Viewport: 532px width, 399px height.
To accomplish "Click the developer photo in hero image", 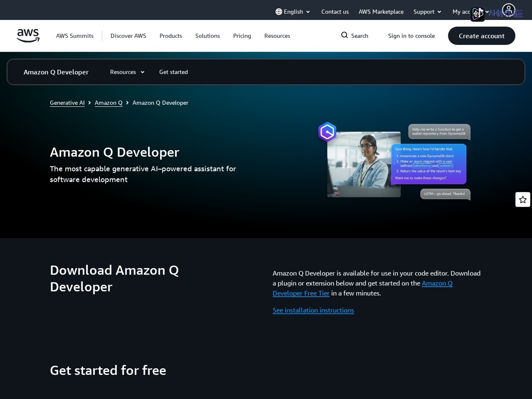I will pyautogui.click(x=364, y=165).
